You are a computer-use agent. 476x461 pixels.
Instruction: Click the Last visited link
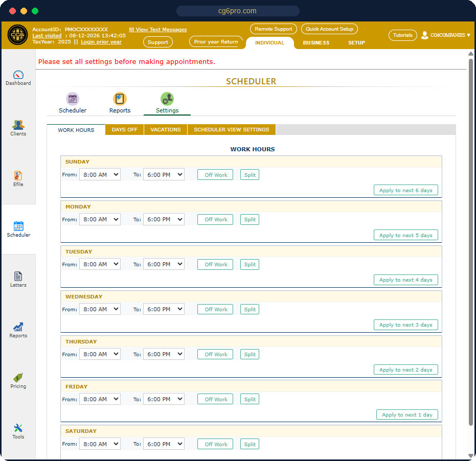tap(47, 35)
